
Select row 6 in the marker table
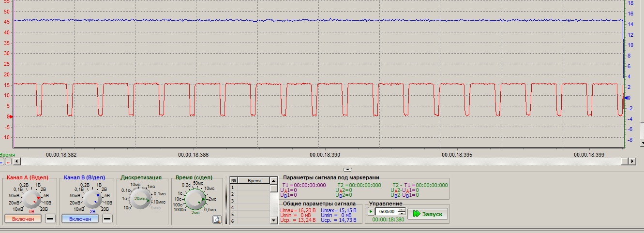coord(250,221)
